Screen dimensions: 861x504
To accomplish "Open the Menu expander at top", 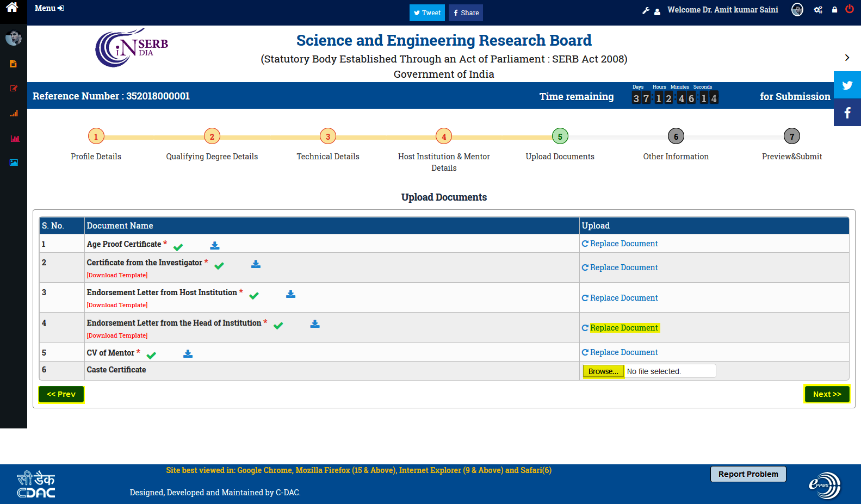I will click(49, 8).
